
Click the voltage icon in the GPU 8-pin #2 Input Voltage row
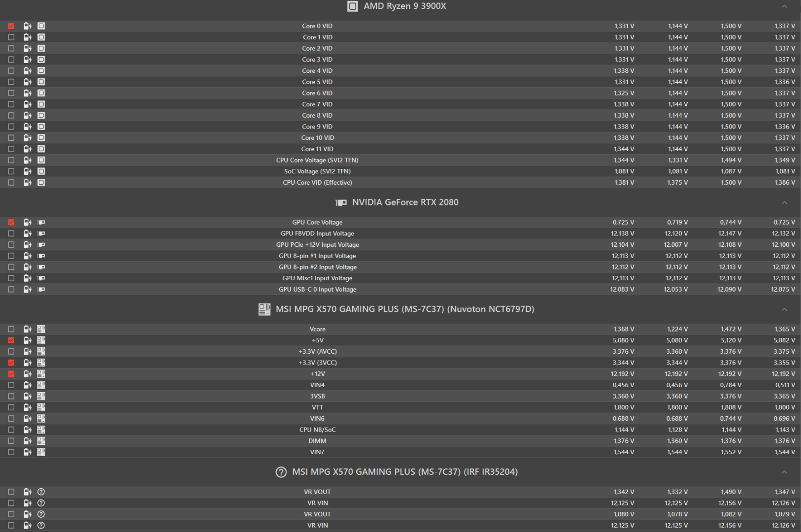coord(28,267)
